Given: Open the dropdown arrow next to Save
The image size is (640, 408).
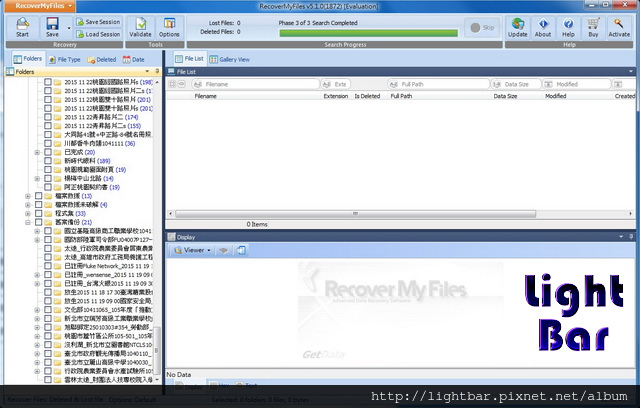Looking at the screenshot, I should click(x=69, y=28).
